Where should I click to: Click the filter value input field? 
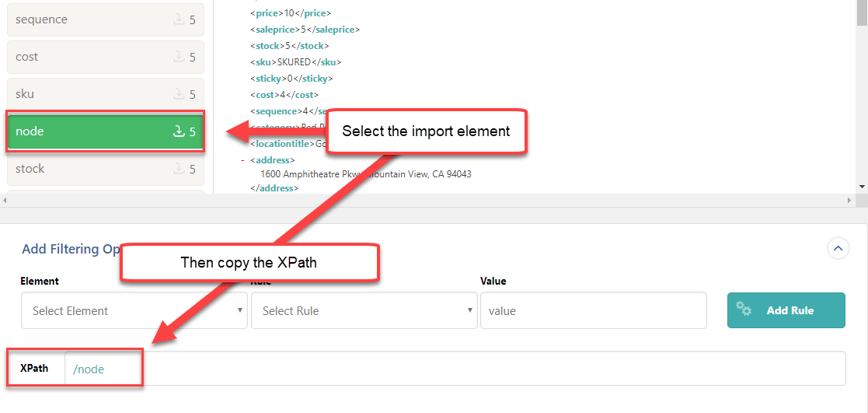pos(593,310)
